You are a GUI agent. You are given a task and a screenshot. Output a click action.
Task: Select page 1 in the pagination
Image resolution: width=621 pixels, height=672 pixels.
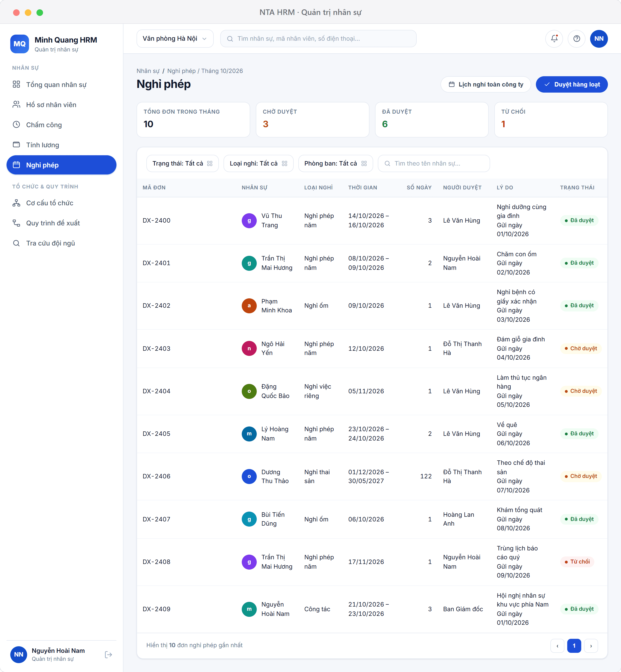[x=574, y=646]
